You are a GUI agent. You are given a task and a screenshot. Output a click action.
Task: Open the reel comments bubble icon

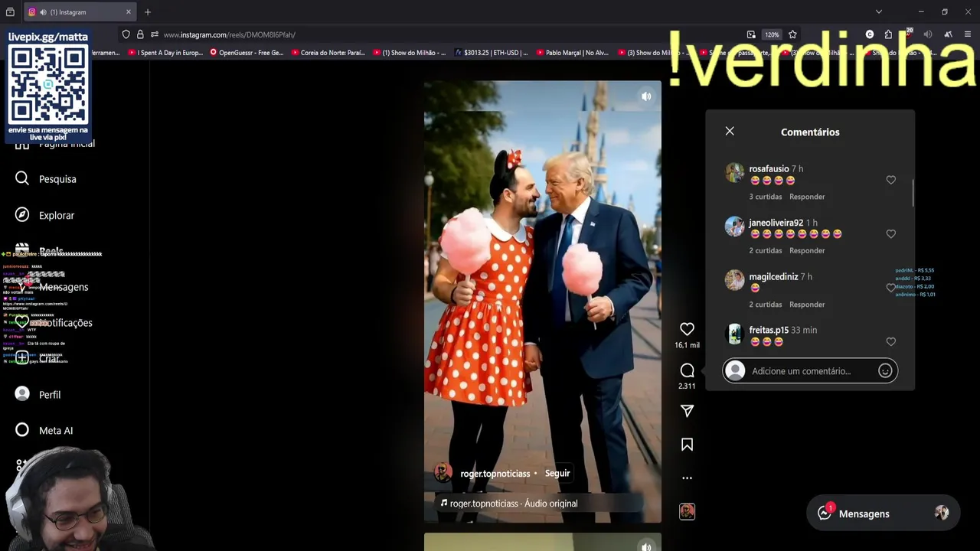[x=687, y=370]
